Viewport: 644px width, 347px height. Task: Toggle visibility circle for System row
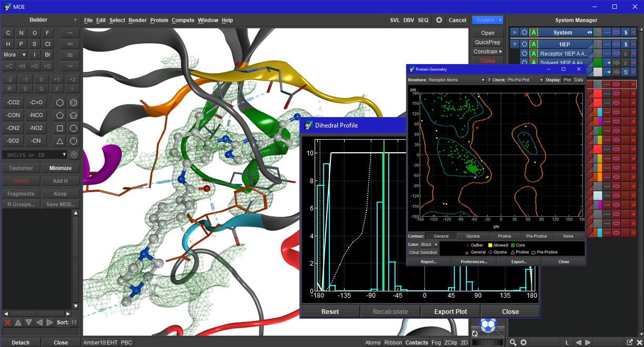524,33
